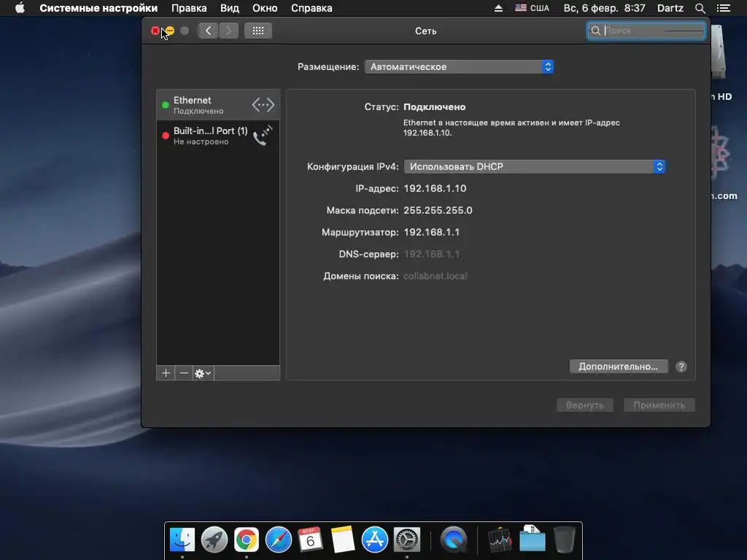
Task: Open App Store from the Dock
Action: click(x=374, y=540)
